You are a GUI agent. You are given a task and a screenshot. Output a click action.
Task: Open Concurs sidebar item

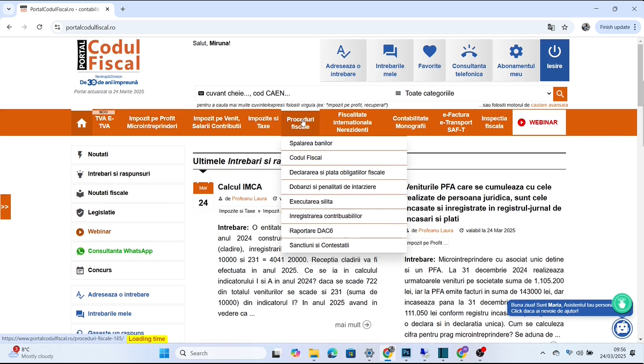click(128, 271)
